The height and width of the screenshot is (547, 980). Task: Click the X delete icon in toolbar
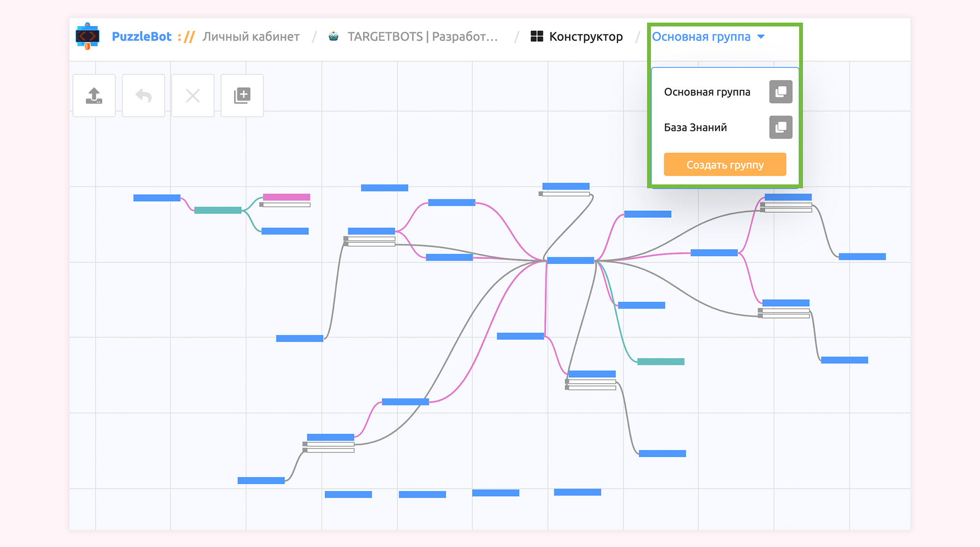point(193,96)
